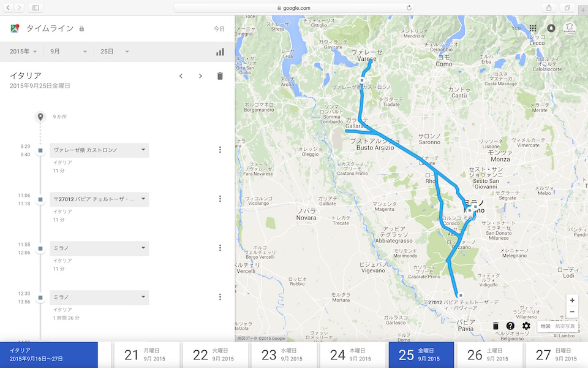Screen dimensions: 588x368
Task: Click the イタリア trip summary button
Action: [x=49, y=355]
